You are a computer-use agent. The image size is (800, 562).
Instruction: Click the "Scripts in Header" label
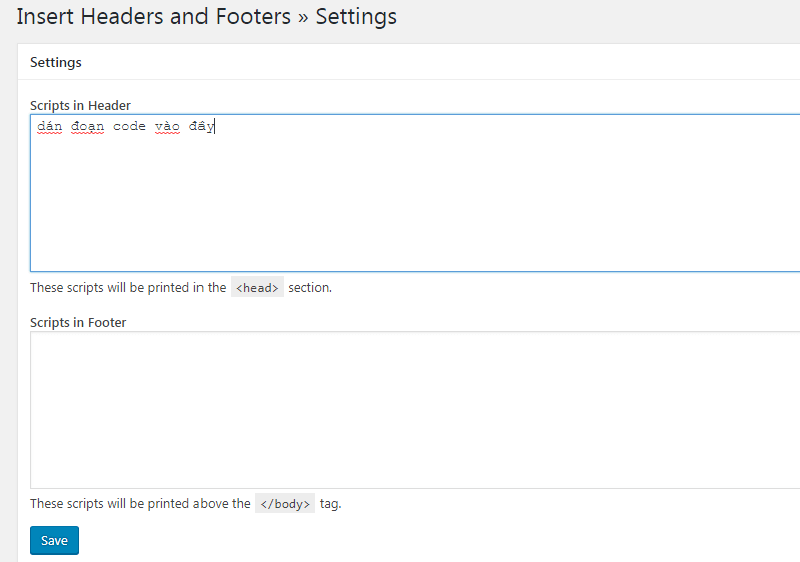point(80,105)
